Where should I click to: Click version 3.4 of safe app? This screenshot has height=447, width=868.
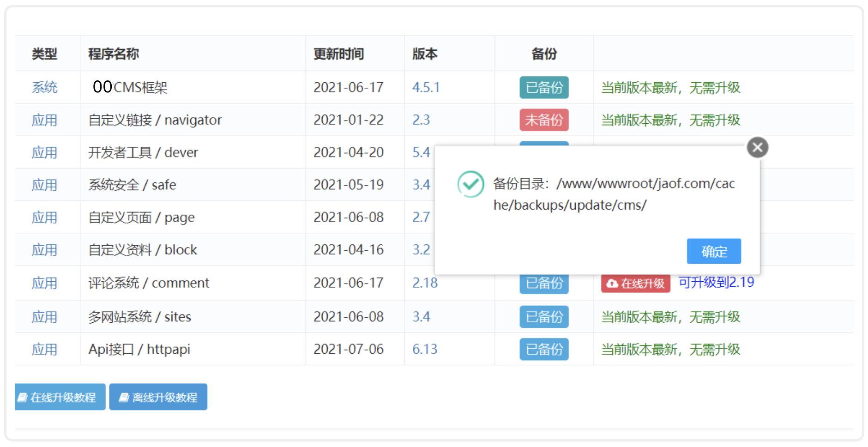[421, 185]
